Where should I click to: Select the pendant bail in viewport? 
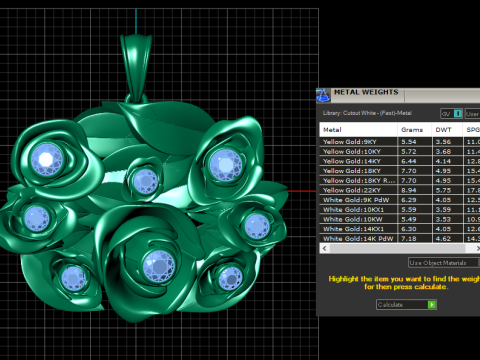click(136, 68)
